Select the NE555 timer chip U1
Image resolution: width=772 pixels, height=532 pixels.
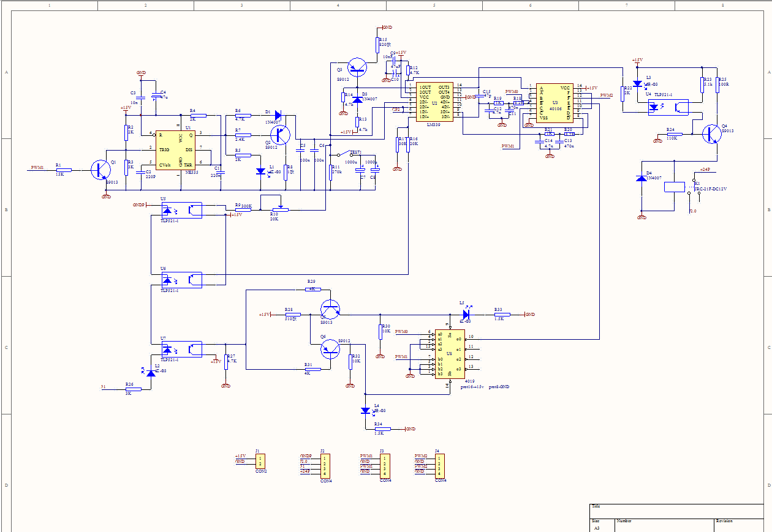pyautogui.click(x=176, y=149)
